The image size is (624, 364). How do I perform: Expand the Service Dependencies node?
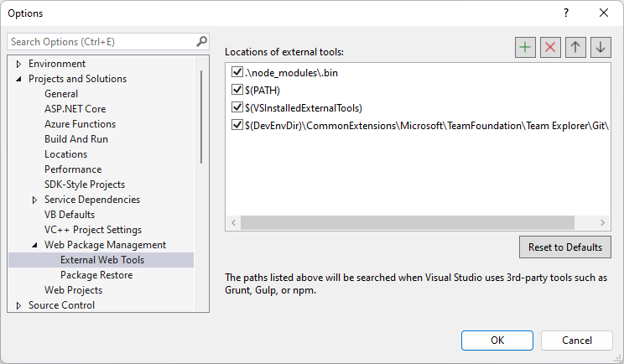click(x=34, y=200)
